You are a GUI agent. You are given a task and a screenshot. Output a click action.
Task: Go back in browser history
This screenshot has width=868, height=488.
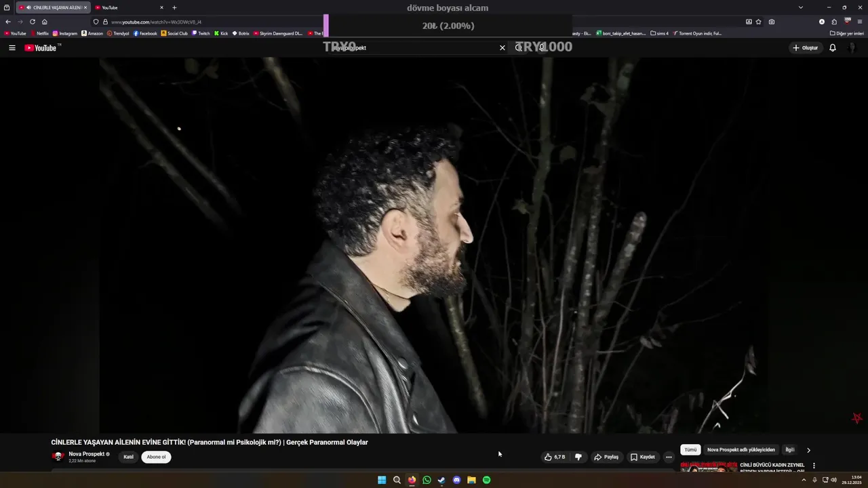(x=8, y=22)
